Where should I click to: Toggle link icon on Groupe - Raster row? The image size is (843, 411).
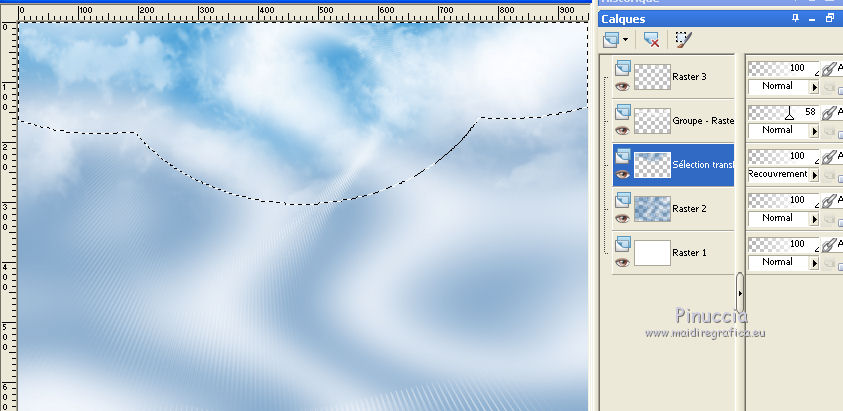pyautogui.click(x=830, y=112)
